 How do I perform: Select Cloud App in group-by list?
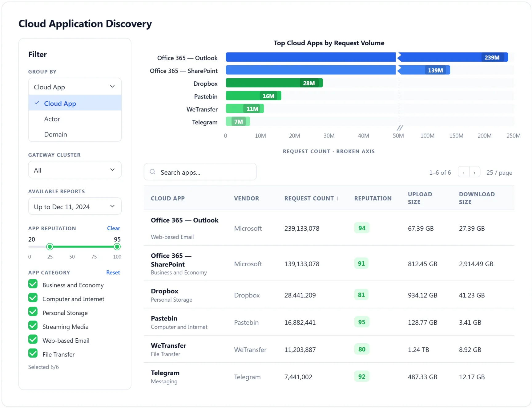75,103
